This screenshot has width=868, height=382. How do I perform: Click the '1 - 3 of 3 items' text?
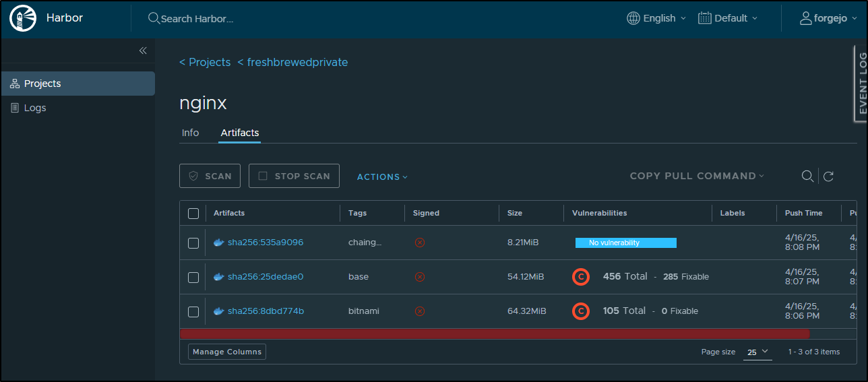(x=814, y=352)
